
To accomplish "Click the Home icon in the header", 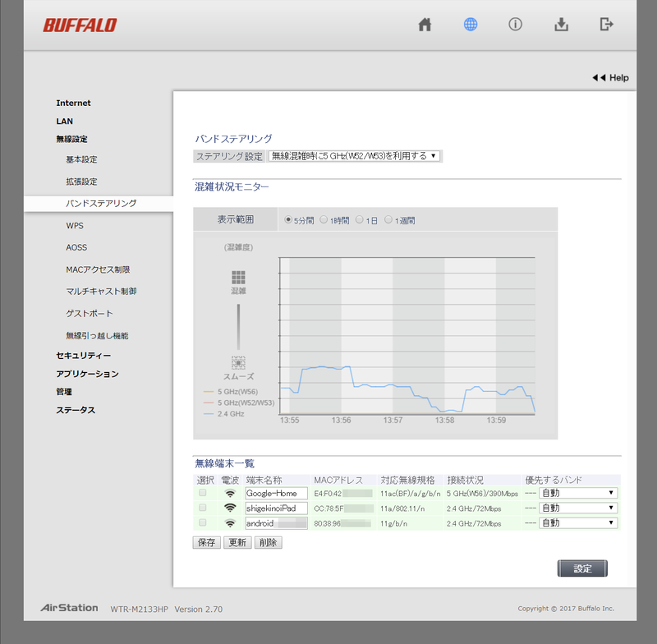I will [425, 25].
